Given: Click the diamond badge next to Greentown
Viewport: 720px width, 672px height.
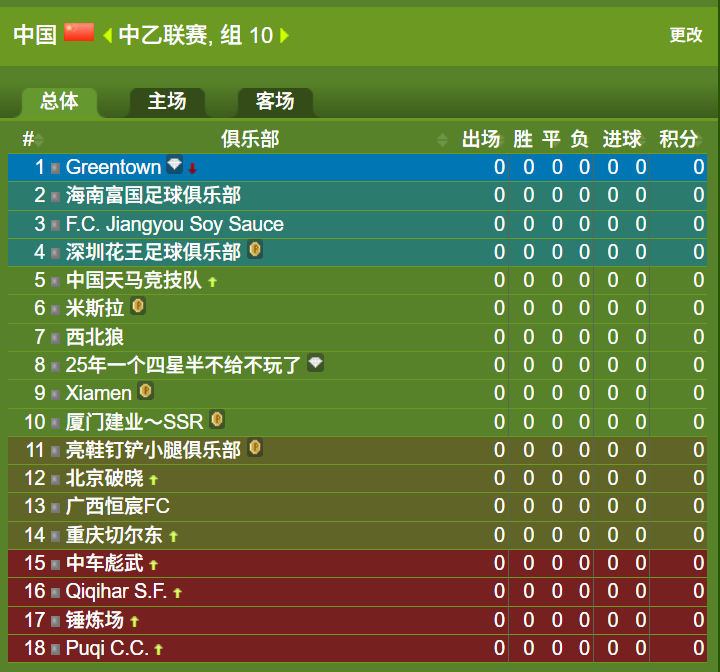Looking at the screenshot, I should (174, 164).
